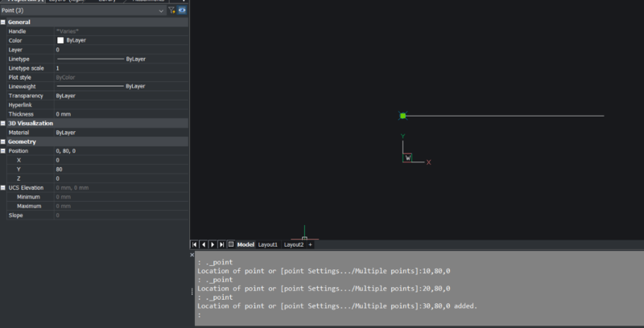Viewport: 644px width, 328px height.
Task: Click the white Color swatch ByLayer
Action: (x=60, y=40)
